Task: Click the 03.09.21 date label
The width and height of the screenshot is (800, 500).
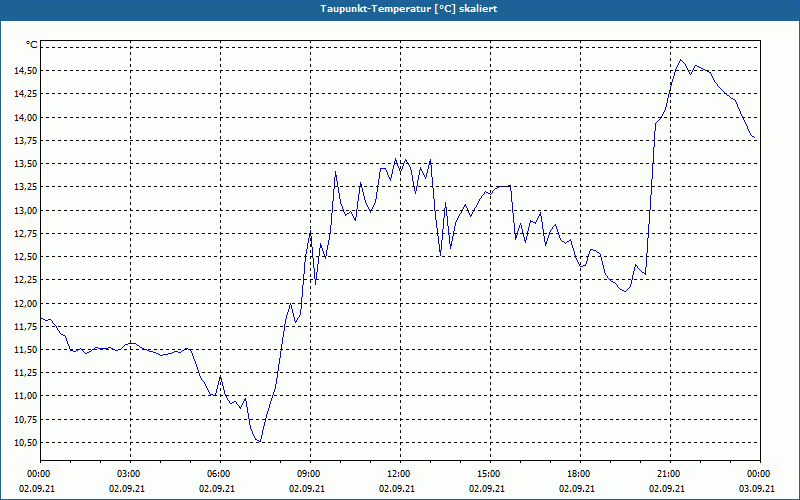Action: 757,488
